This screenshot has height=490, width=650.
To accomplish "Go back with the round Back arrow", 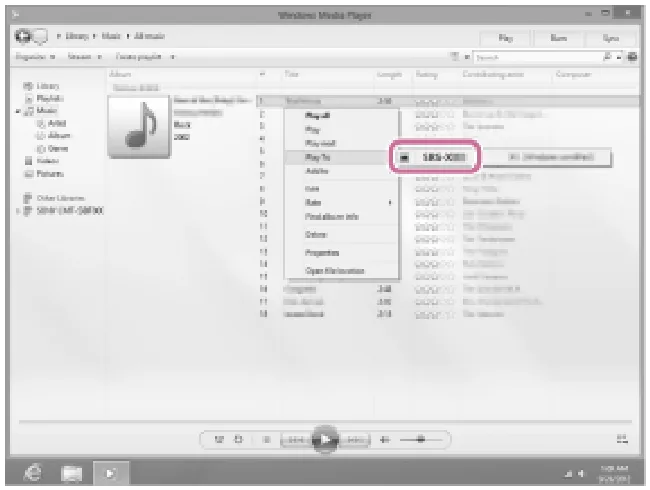I will click(x=22, y=36).
